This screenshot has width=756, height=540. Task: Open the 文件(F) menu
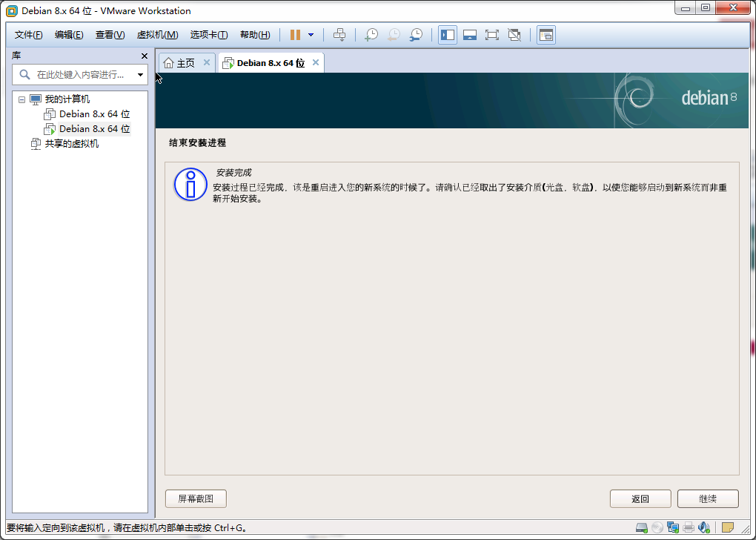pyautogui.click(x=28, y=35)
